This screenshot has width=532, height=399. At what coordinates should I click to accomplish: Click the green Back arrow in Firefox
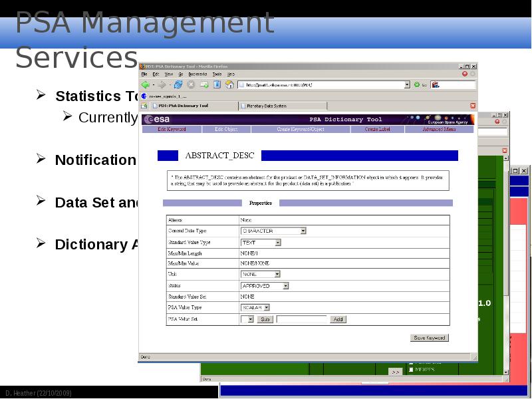click(x=146, y=85)
